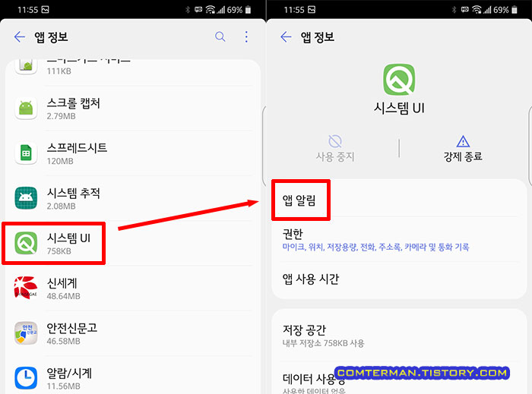The width and height of the screenshot is (532, 394).
Task: Open the three-dot more options menu
Action: point(246,36)
